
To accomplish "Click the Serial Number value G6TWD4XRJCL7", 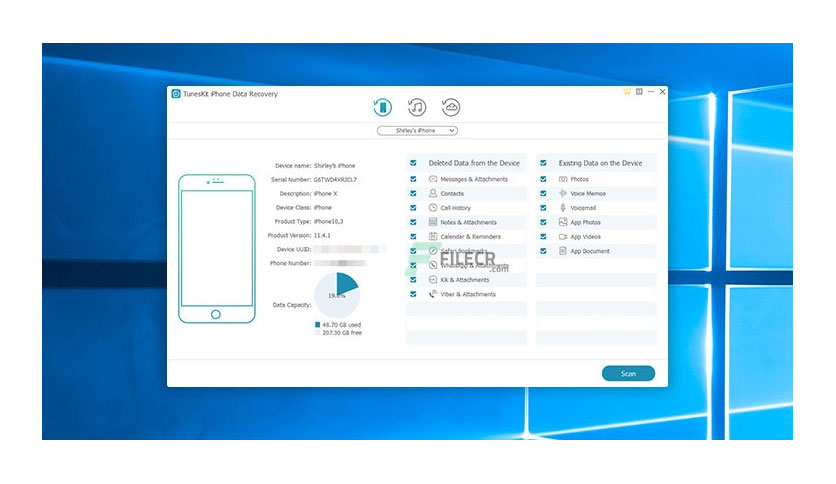I will coord(335,180).
